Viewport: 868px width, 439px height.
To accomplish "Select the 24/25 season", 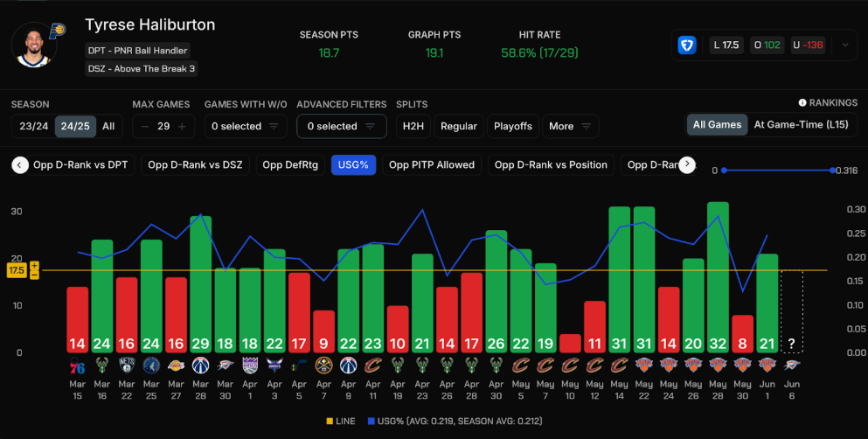I will 75,126.
